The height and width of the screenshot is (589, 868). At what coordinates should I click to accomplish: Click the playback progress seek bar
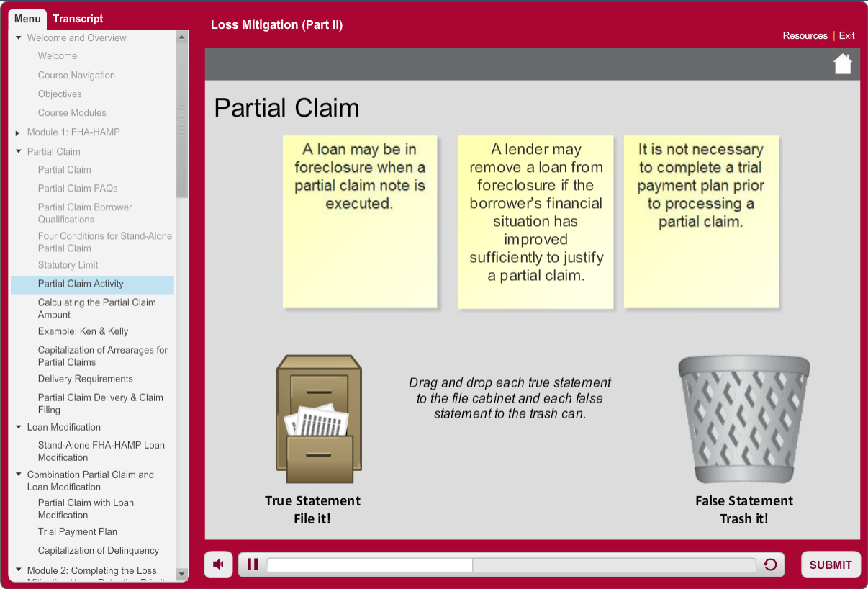[511, 565]
